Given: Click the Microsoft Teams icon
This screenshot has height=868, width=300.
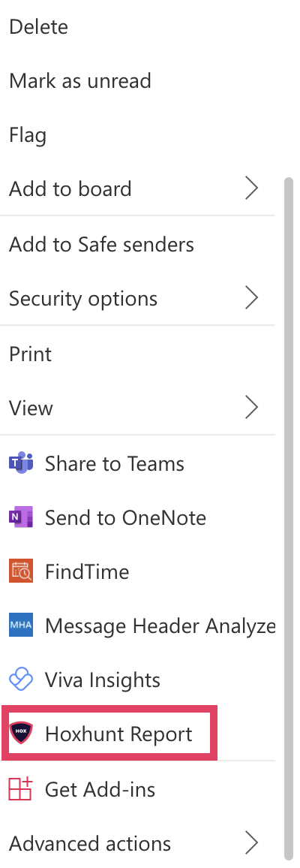Looking at the screenshot, I should point(21,463).
